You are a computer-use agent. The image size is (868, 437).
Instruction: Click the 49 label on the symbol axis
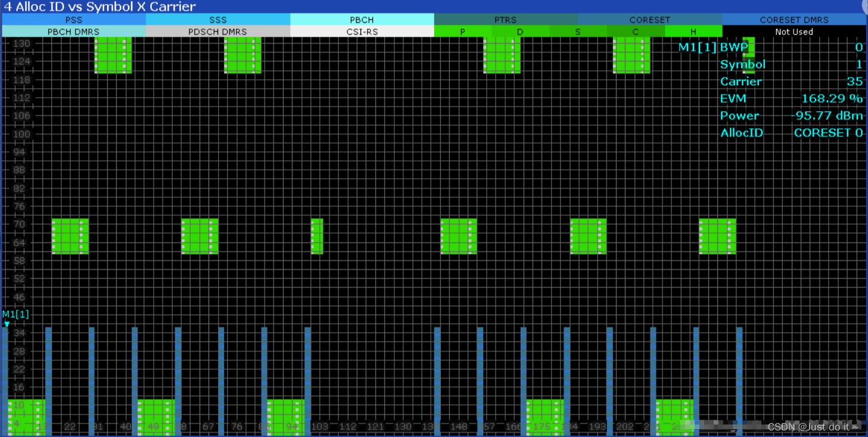tap(153, 427)
